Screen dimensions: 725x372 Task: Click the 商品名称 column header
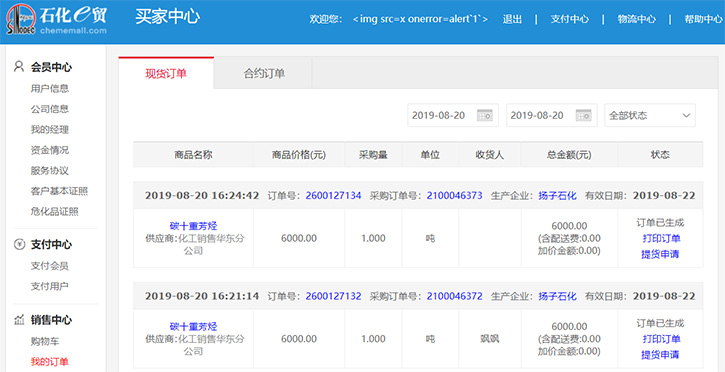click(x=193, y=155)
